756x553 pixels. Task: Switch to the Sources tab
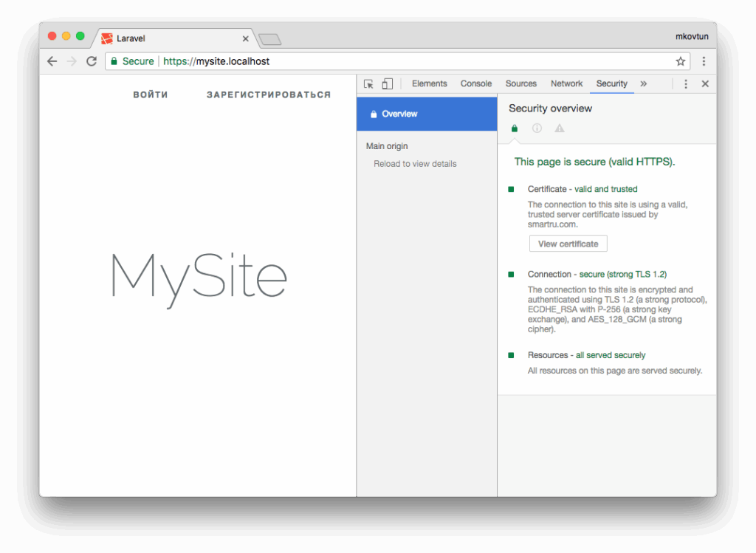tap(520, 83)
